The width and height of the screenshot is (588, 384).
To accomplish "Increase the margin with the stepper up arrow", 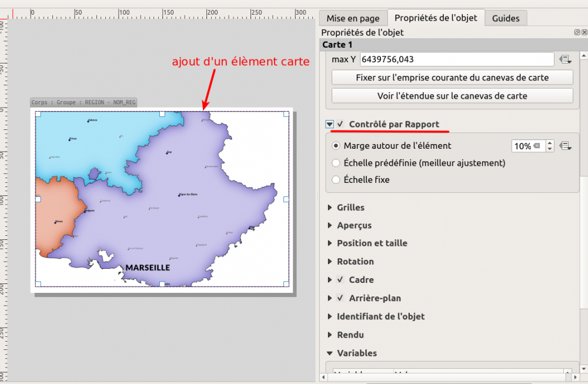I will tap(549, 142).
